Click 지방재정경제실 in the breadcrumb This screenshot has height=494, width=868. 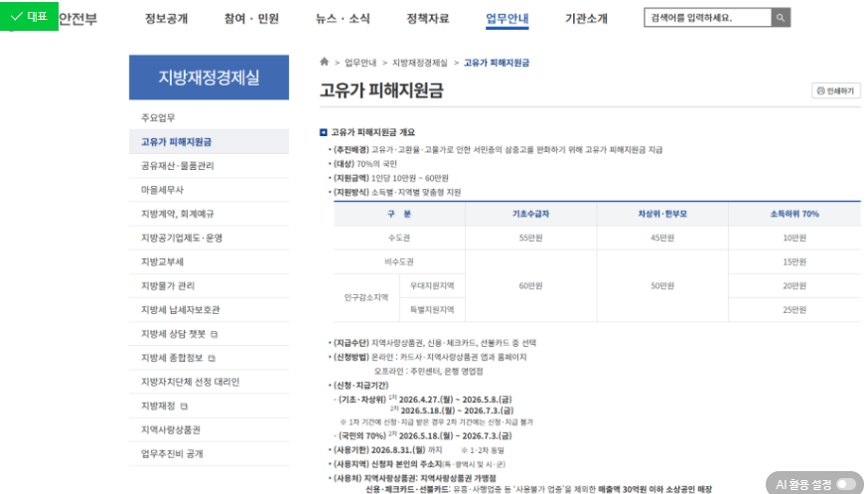[420, 63]
